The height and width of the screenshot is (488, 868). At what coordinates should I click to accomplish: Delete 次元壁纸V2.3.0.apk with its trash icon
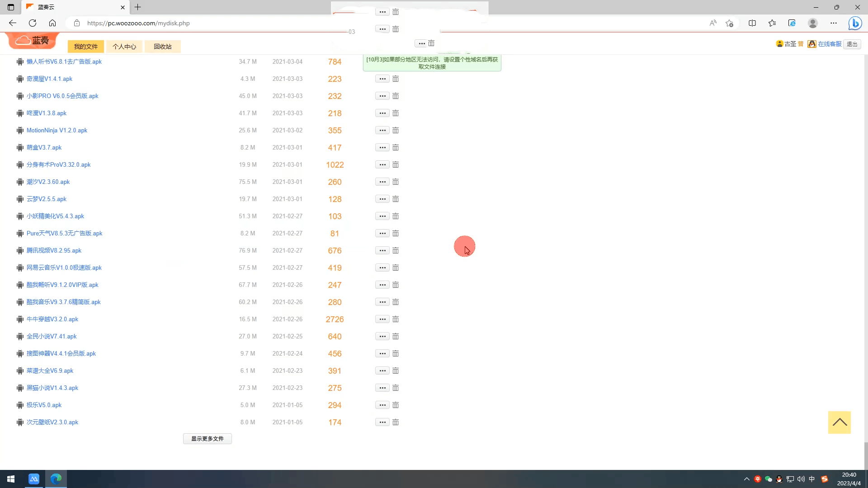click(396, 422)
